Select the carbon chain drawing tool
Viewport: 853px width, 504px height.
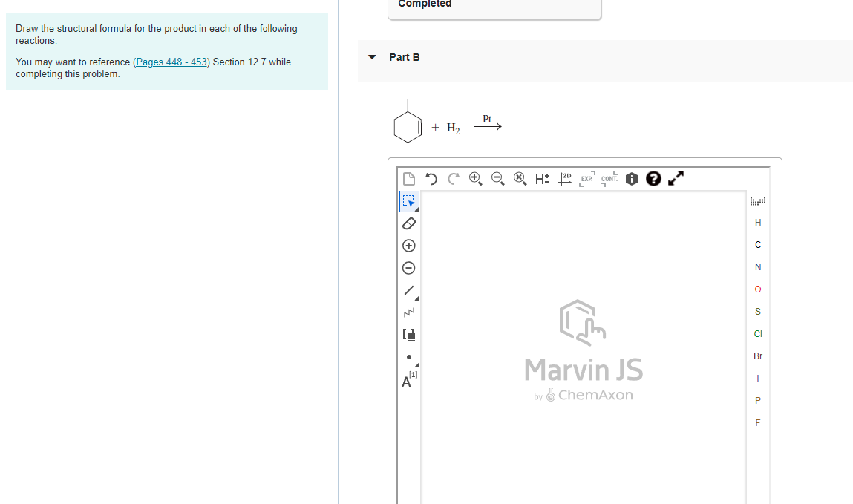(409, 312)
